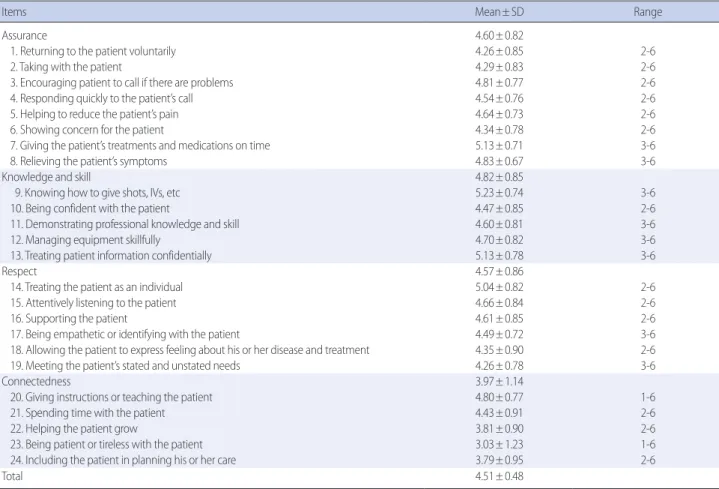
Task: Click the value '4.47 ± 0.85'
Action: 499,208
